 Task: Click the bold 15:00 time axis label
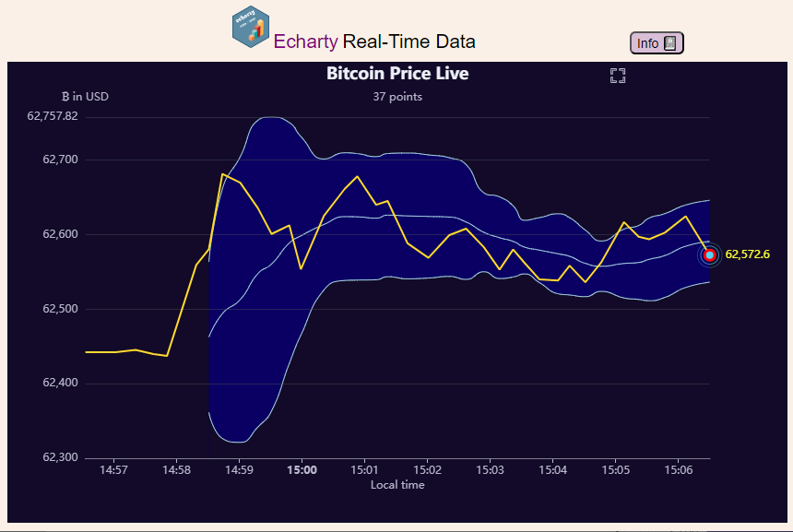point(302,470)
